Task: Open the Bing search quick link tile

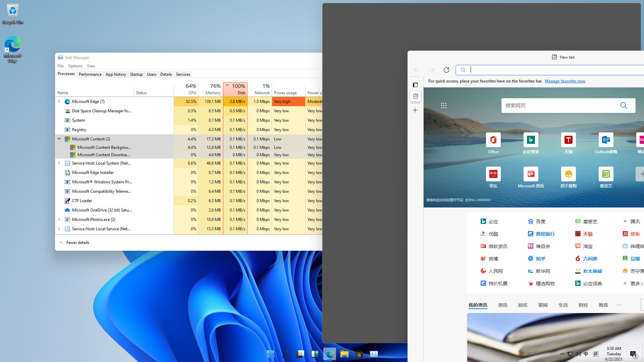Action: click(531, 143)
